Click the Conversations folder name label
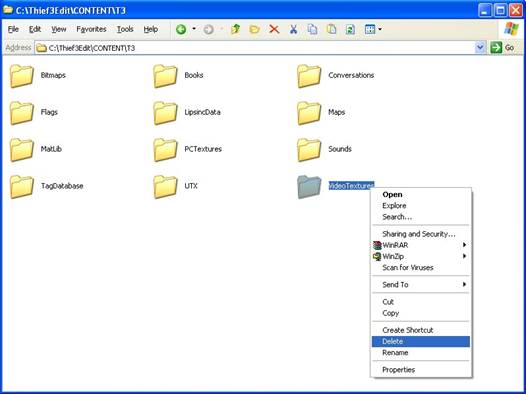 (351, 75)
